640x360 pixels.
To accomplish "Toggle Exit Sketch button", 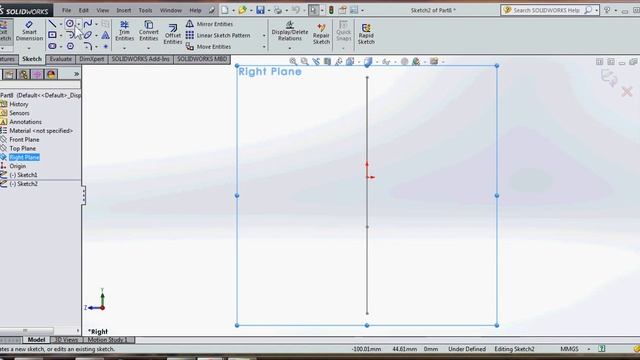I will pos(5,32).
